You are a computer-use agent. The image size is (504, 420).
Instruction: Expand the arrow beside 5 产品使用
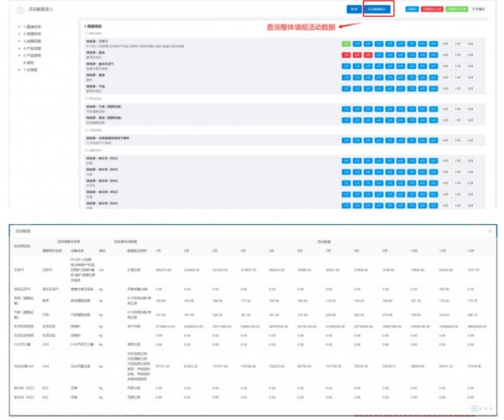(x=19, y=55)
